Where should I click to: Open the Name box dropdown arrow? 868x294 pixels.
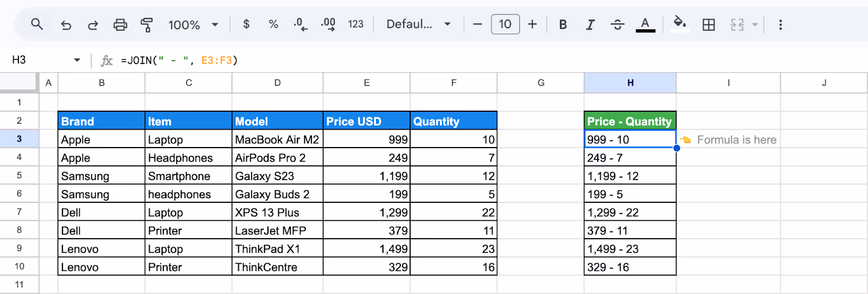coord(77,60)
